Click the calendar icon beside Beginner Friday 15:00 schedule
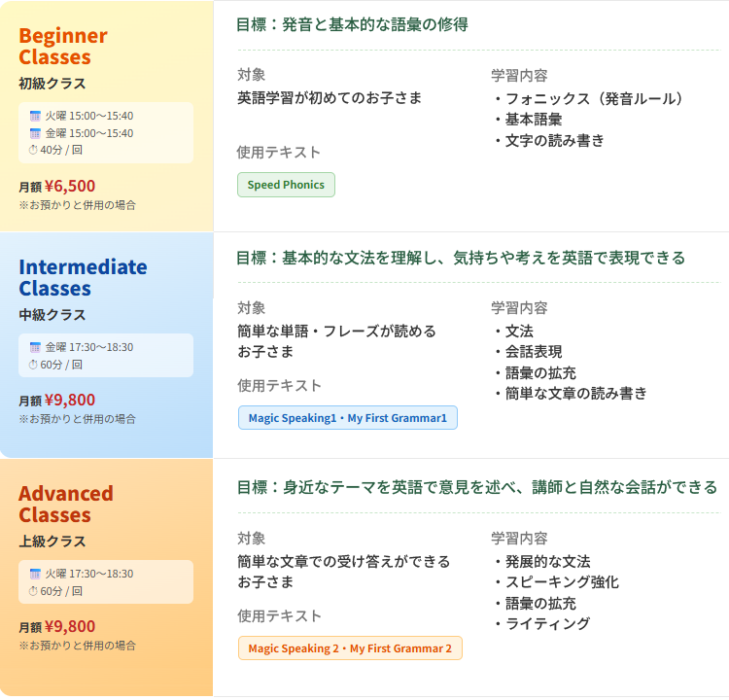The height and width of the screenshot is (700, 729). (x=35, y=133)
